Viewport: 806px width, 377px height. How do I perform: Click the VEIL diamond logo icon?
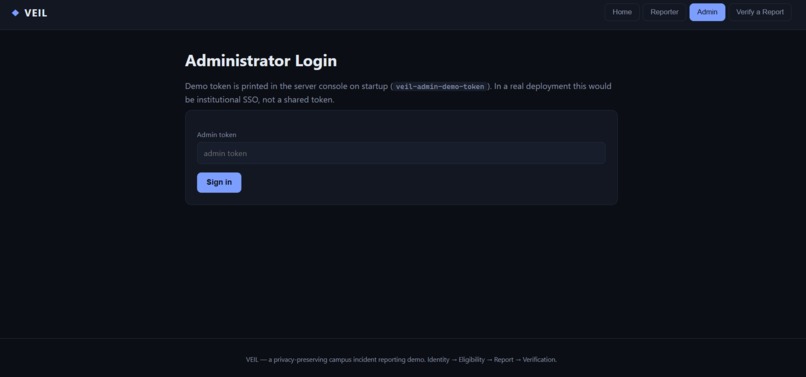[15, 13]
